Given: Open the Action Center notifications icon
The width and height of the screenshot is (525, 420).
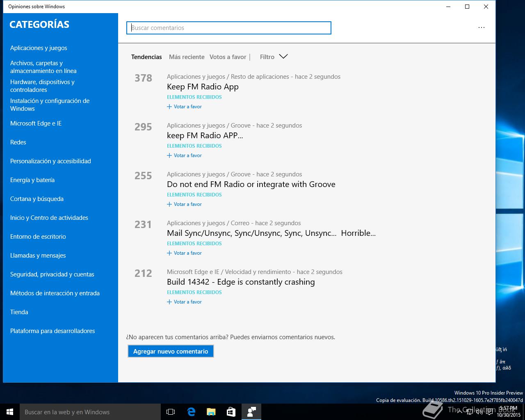Looking at the screenshot, I should coord(489,412).
